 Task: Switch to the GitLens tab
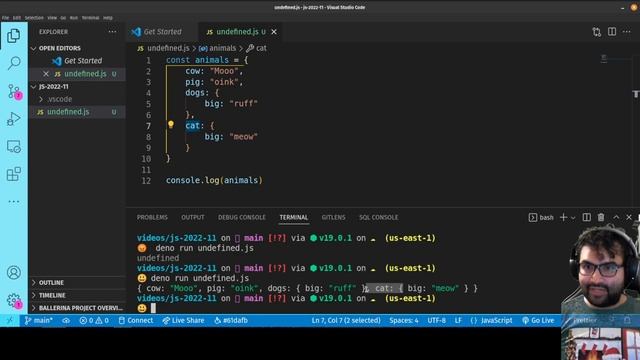[333, 218]
